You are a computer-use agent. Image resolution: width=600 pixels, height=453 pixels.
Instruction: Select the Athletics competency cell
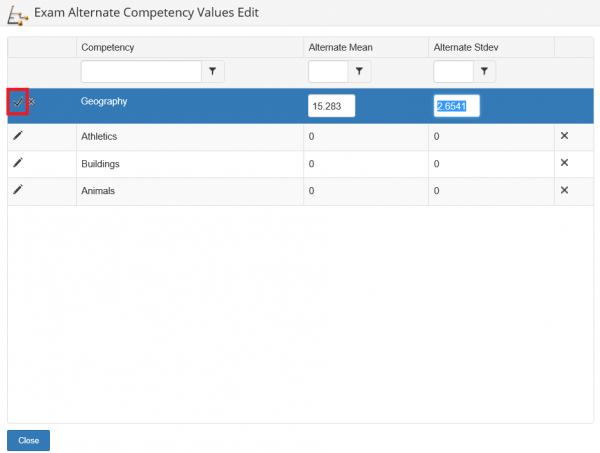(x=190, y=137)
